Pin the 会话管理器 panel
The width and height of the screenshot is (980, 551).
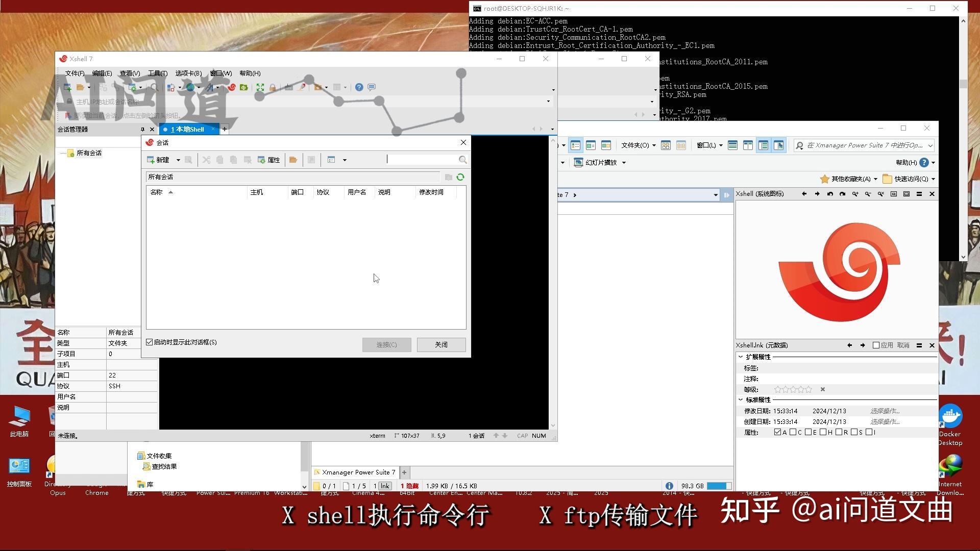pyautogui.click(x=142, y=130)
